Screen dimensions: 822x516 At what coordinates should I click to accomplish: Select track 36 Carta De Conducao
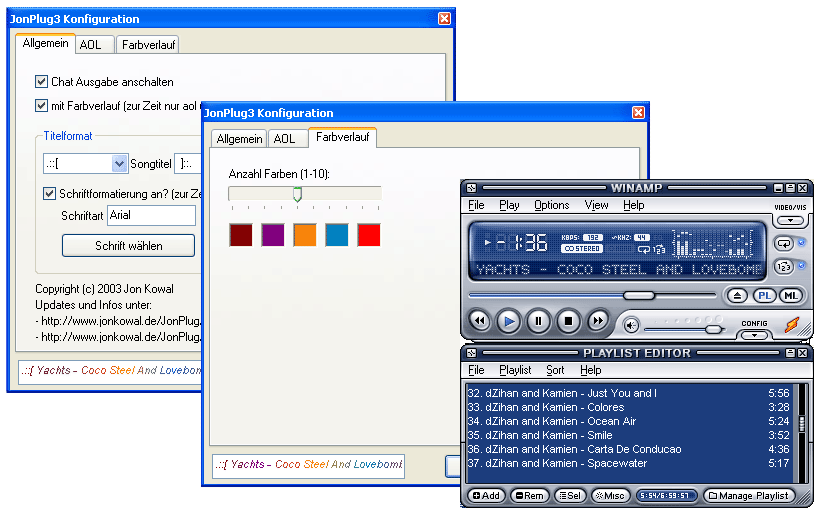pyautogui.click(x=628, y=449)
